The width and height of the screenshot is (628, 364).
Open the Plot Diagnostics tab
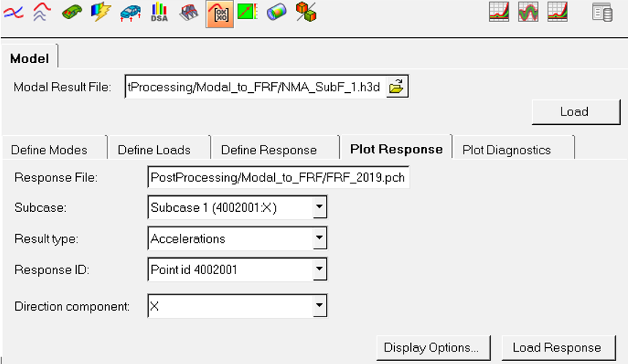click(507, 150)
